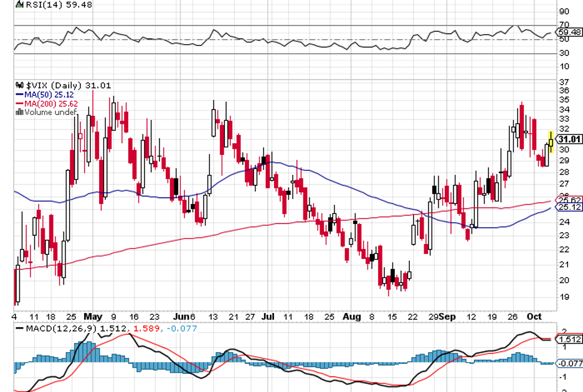
Task: Click the Aug label on date axis
Action: coord(352,316)
